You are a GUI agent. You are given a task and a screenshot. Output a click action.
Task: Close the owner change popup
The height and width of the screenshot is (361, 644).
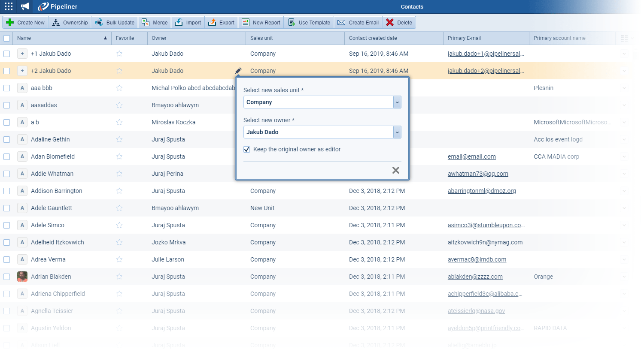pos(395,170)
